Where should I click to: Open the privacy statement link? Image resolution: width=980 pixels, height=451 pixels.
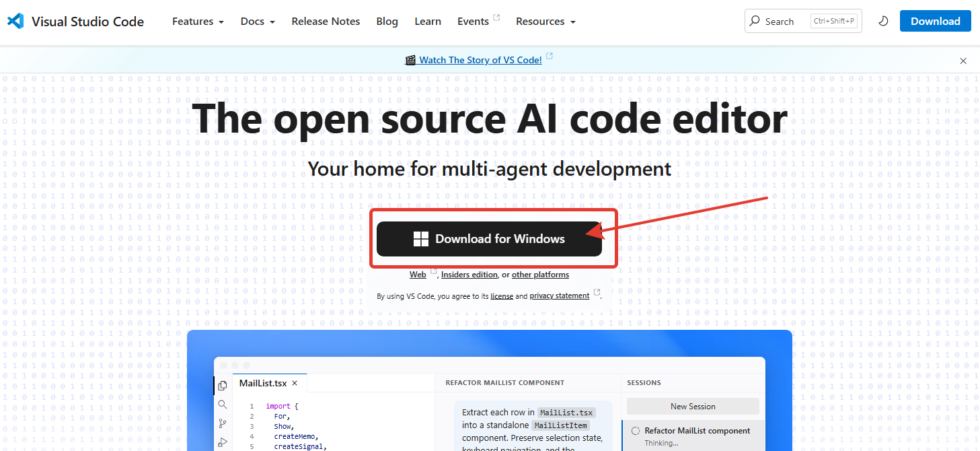point(560,296)
